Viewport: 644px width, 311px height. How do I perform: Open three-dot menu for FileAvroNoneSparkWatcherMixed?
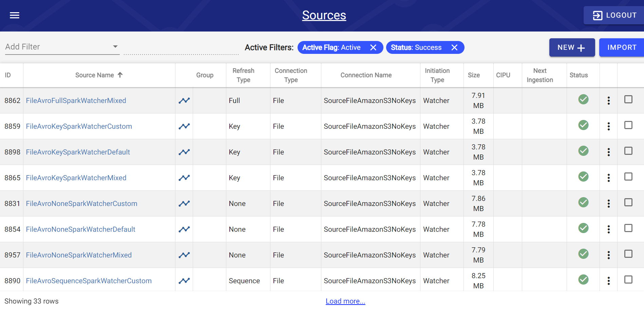coord(609,255)
